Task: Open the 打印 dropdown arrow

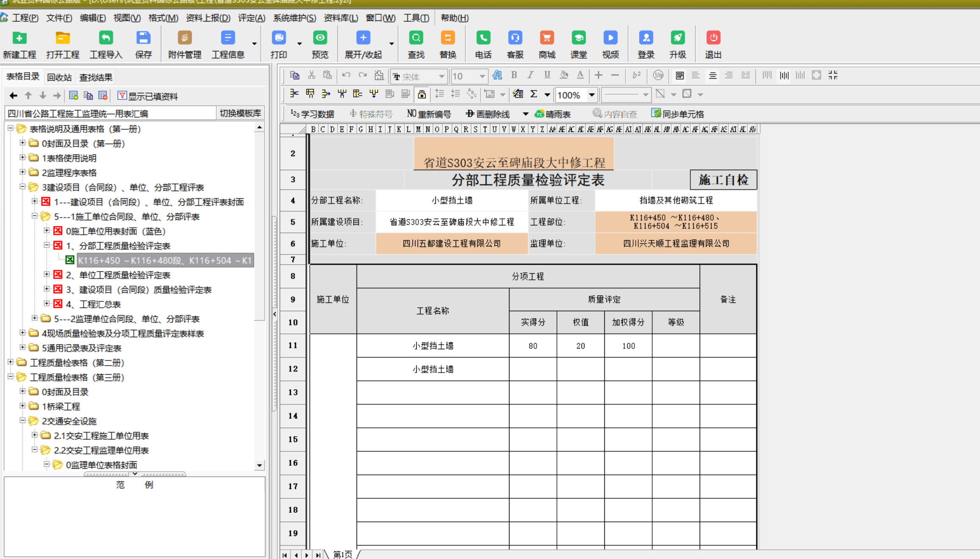Action: click(x=299, y=44)
